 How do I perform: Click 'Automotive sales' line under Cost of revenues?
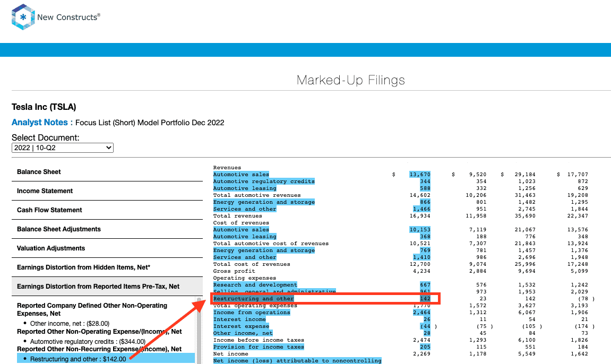241,230
